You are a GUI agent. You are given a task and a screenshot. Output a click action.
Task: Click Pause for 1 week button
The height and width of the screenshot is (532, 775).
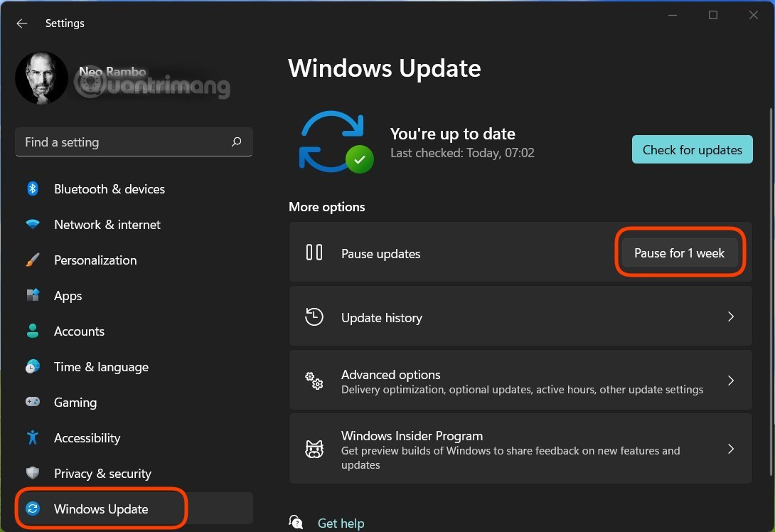point(679,252)
